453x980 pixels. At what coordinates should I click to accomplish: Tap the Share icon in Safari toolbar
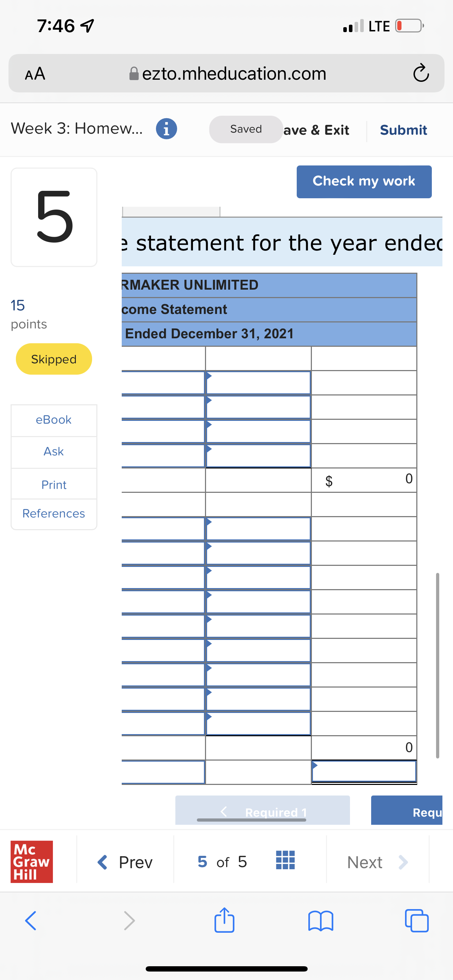225,920
